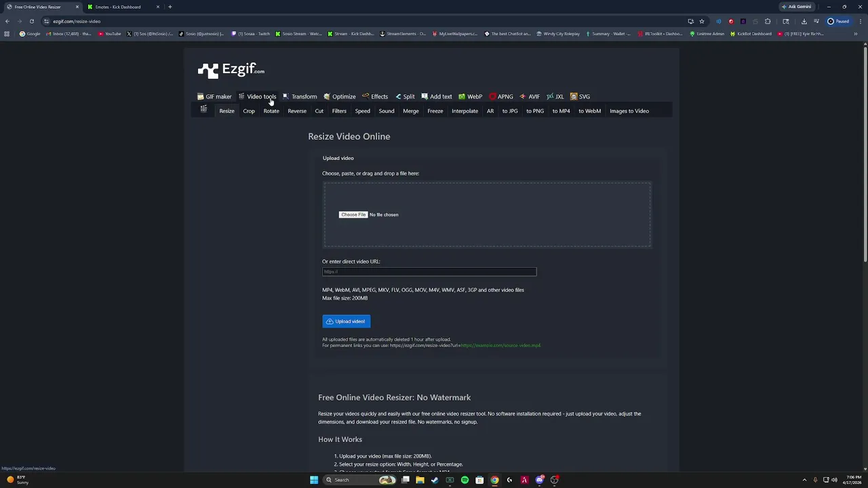Focus the direct video URL field
Screen dimensions: 868x488
click(429, 272)
